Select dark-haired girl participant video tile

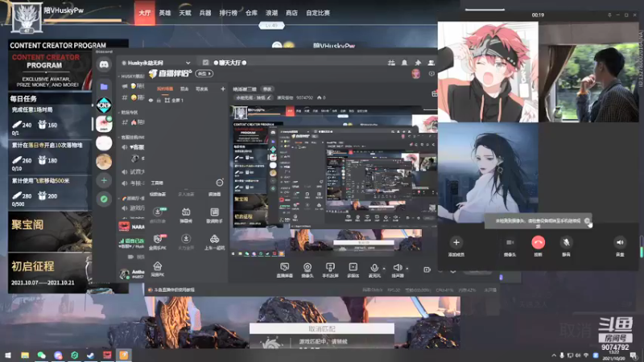click(x=488, y=172)
